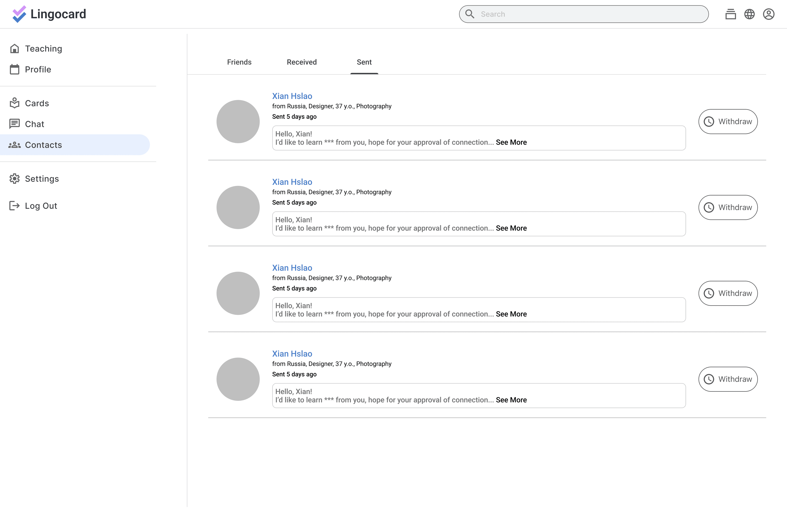This screenshot has height=532, width=787.
Task: Click the Contacts people icon
Action: pos(15,145)
